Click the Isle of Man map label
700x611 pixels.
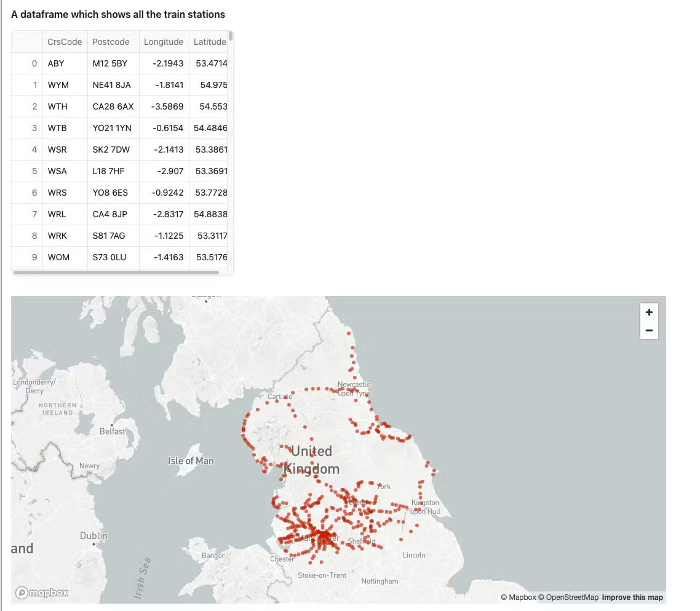(191, 461)
